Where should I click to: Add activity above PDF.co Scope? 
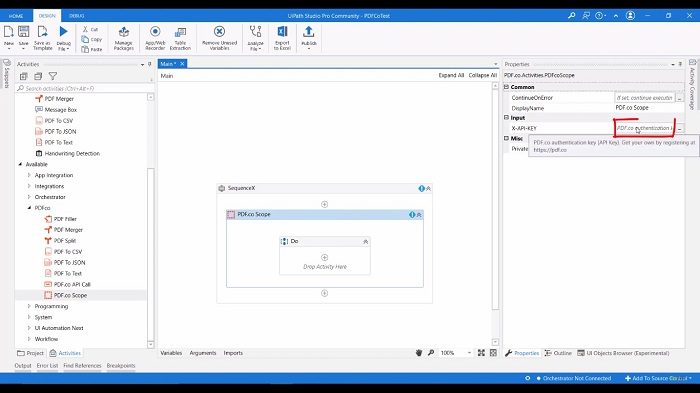click(x=325, y=205)
